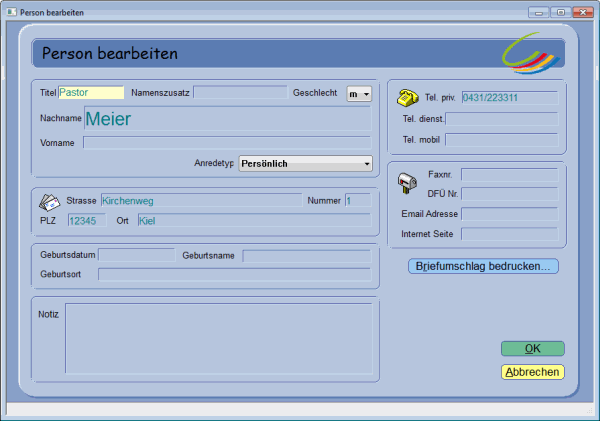Click the Tel. mobil input field

tap(502, 140)
